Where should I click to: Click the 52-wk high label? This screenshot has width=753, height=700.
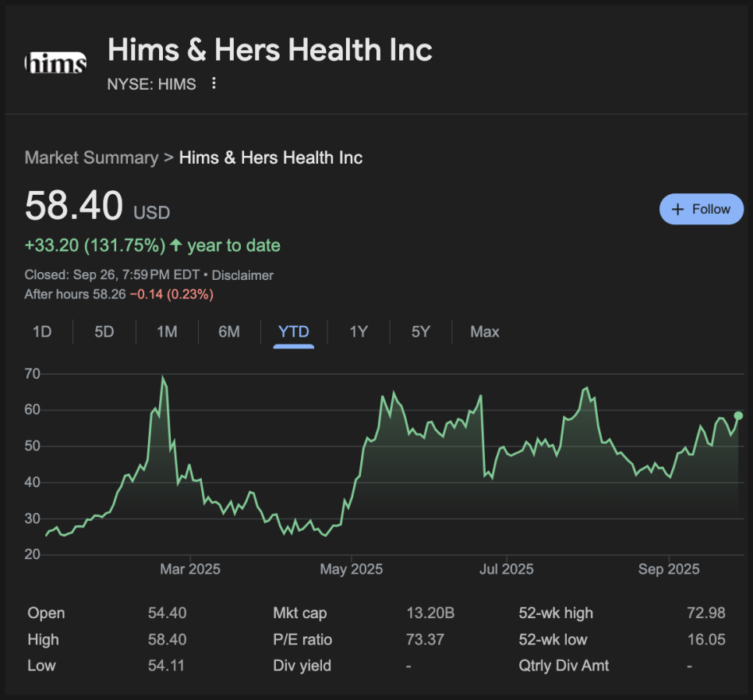(556, 613)
